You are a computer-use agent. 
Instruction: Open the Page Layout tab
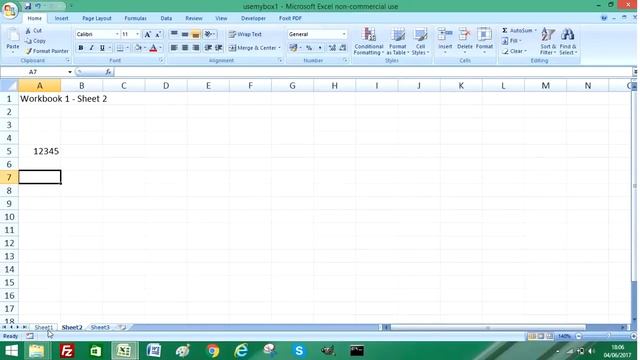pos(97,18)
